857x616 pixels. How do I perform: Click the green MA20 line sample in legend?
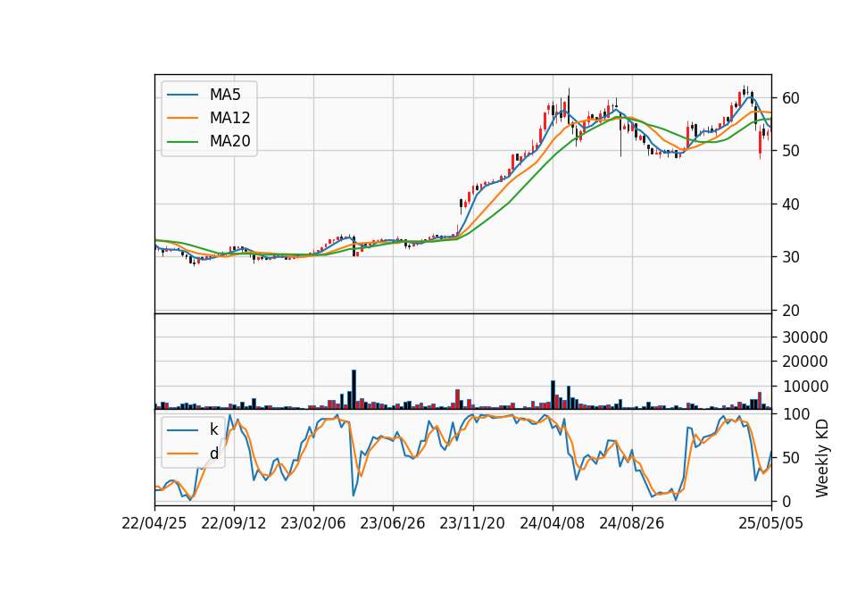pos(182,141)
